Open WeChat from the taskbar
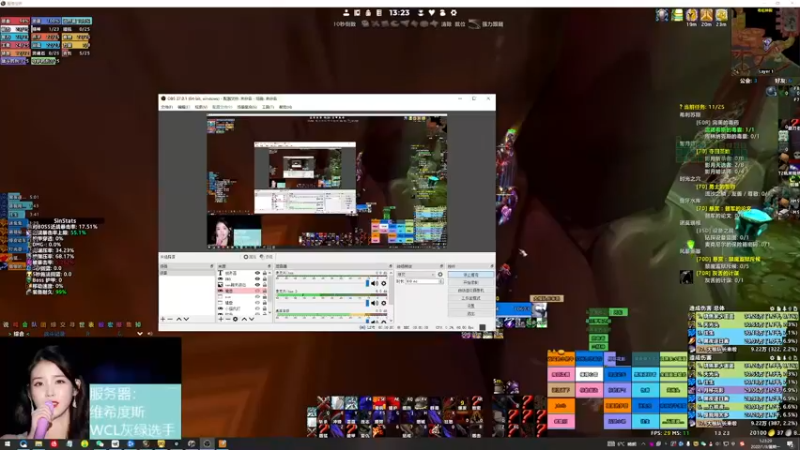This screenshot has height=450, width=800. pos(99,444)
